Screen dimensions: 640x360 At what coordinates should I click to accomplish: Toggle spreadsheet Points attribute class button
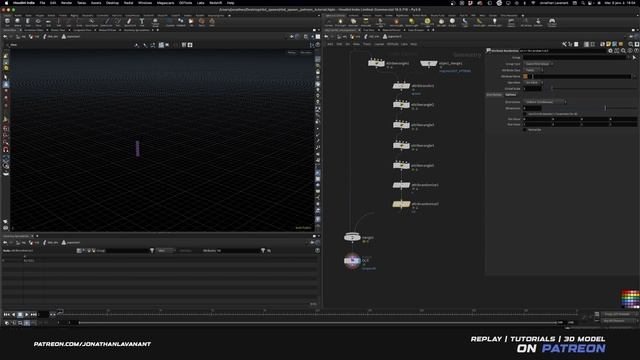pos(78,251)
